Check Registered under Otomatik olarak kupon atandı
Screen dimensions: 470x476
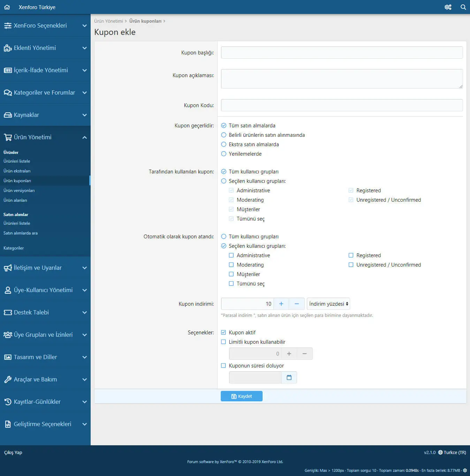coord(351,255)
